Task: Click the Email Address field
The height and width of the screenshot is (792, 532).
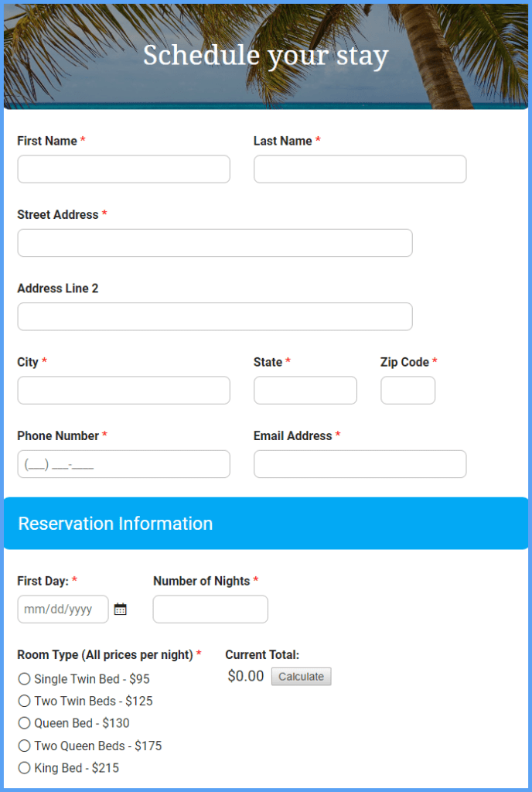Action: click(x=360, y=463)
